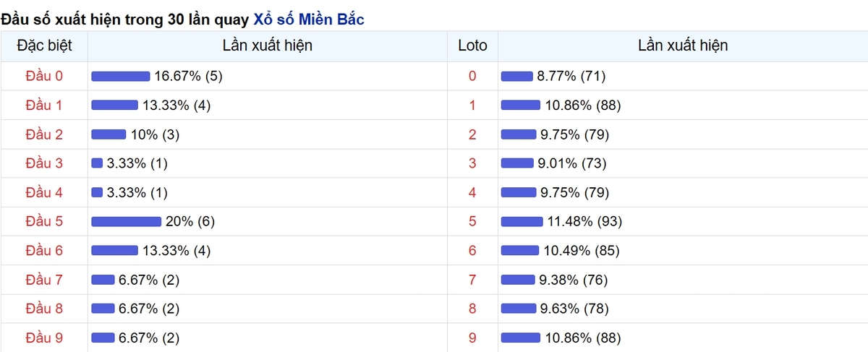Click the Đầu 7 row label
This screenshot has height=352, width=868.
[44, 280]
